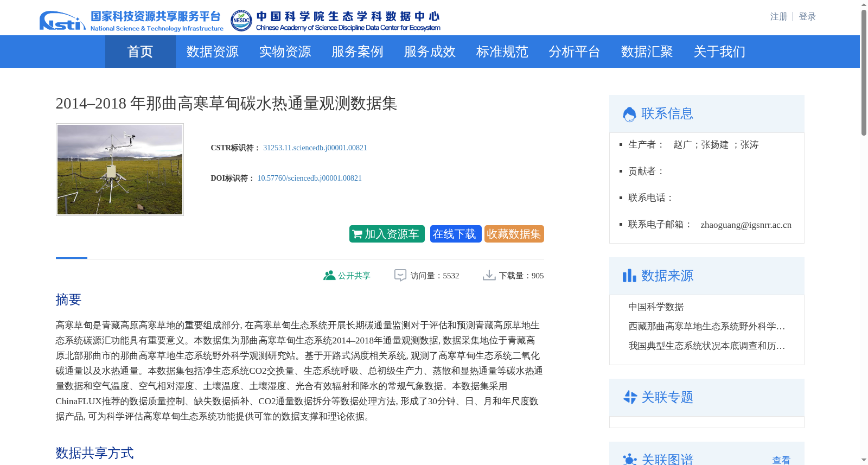The width and height of the screenshot is (868, 465).
Task: Click the visit count chat icon
Action: [400, 275]
